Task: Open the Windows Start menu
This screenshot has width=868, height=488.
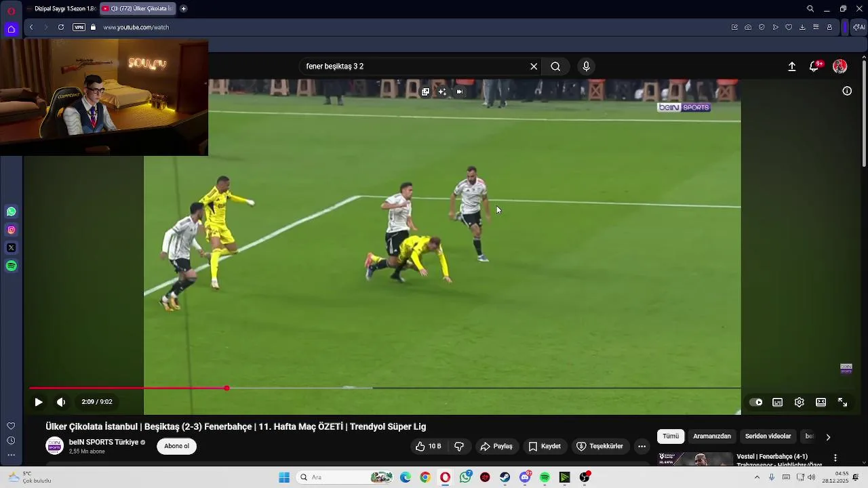Action: pyautogui.click(x=284, y=477)
